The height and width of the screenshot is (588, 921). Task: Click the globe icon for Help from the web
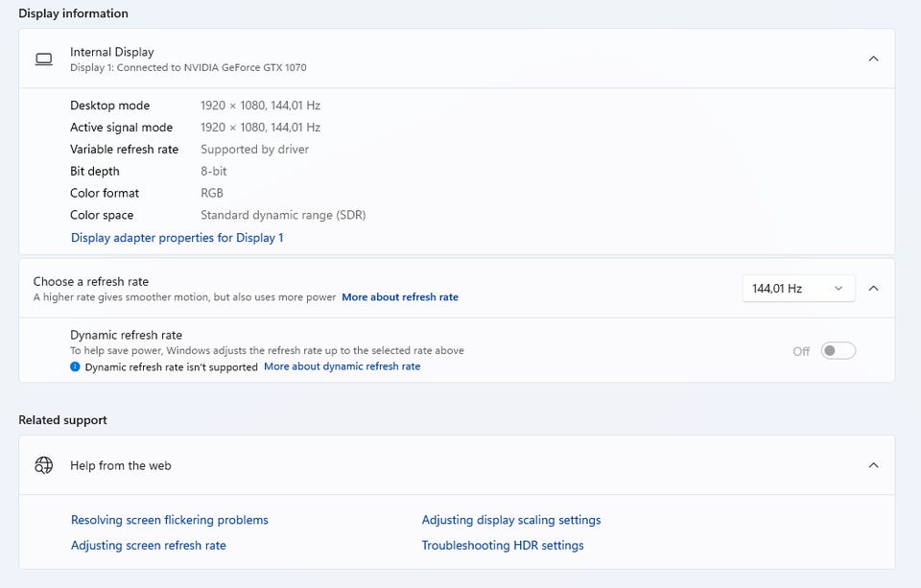(43, 465)
